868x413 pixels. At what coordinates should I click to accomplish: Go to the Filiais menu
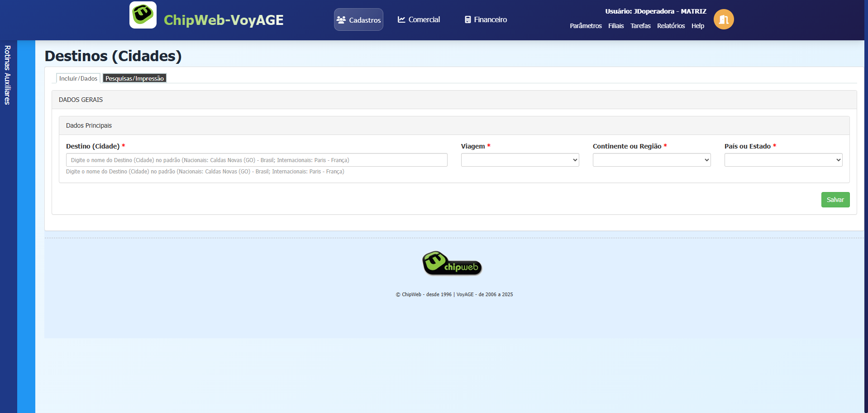(615, 26)
